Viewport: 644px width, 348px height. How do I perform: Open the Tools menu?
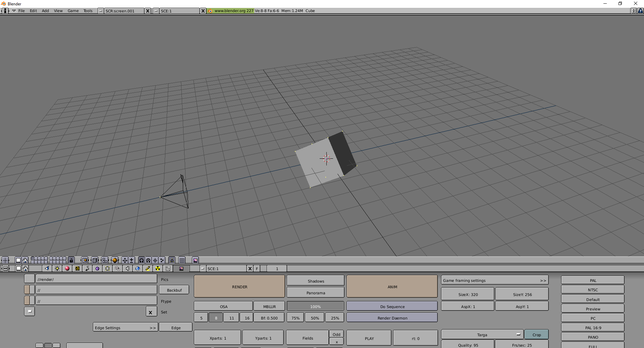click(x=88, y=11)
